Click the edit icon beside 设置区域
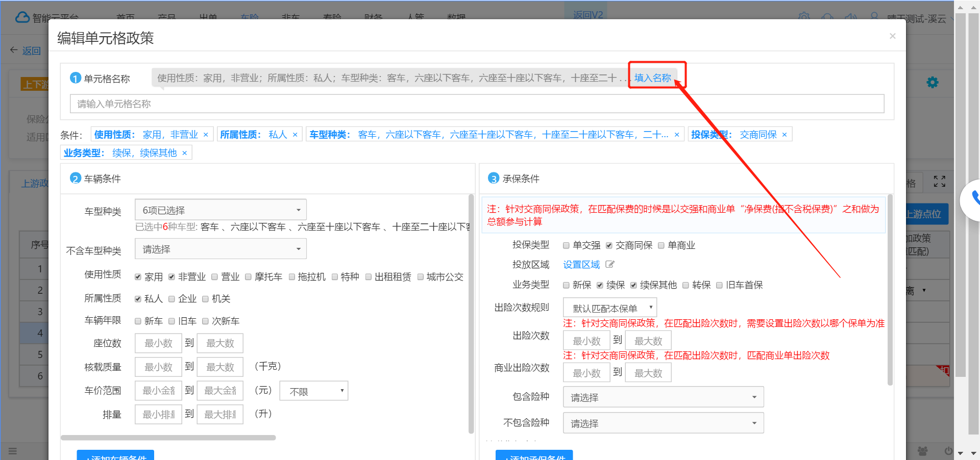Image resolution: width=980 pixels, height=460 pixels. pyautogui.click(x=610, y=264)
